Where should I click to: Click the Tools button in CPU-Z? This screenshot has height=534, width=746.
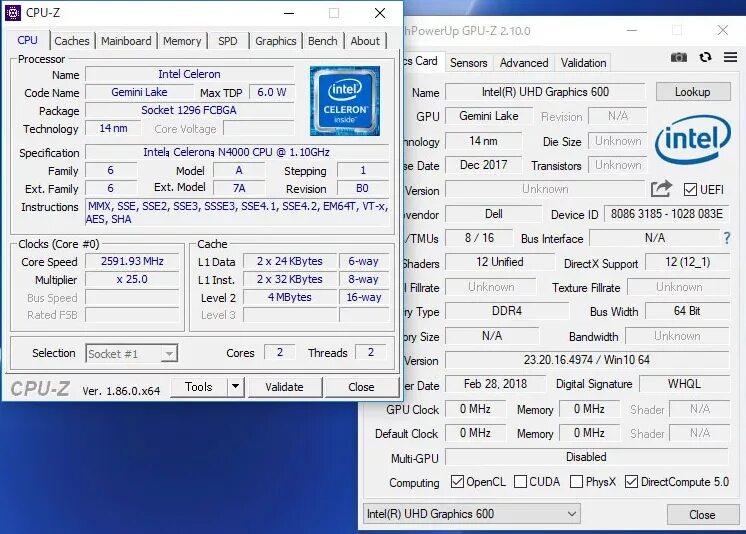pyautogui.click(x=198, y=386)
